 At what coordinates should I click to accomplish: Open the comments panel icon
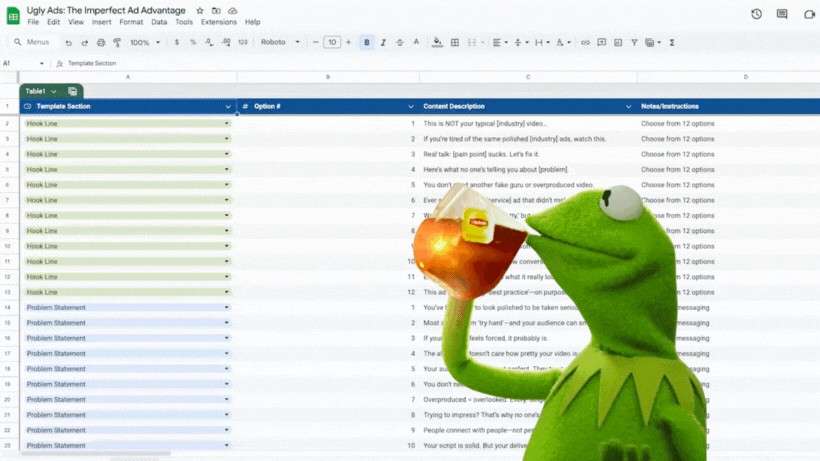[782, 14]
